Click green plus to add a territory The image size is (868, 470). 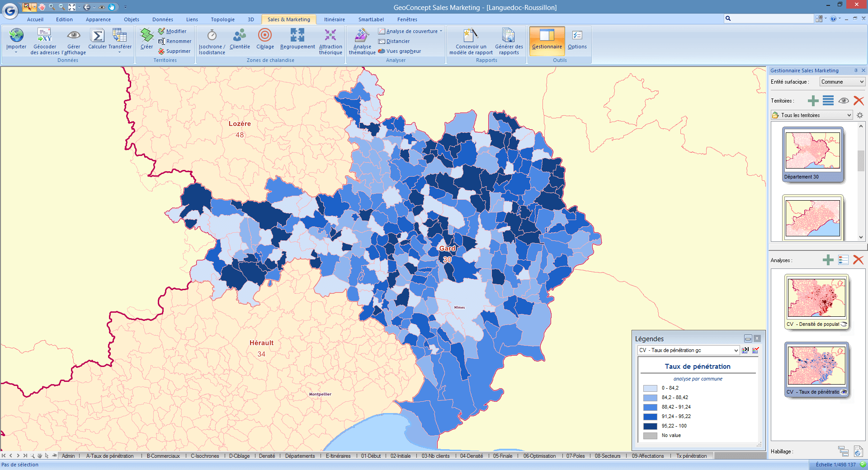[x=813, y=101]
